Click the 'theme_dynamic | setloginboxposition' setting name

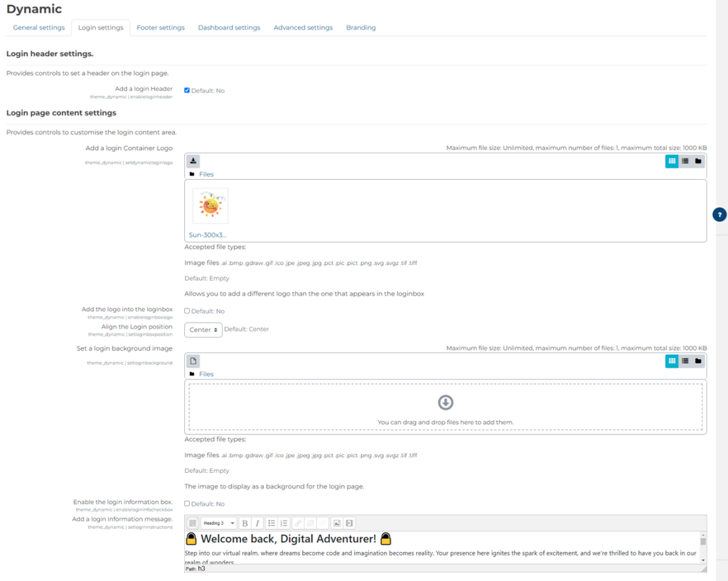pos(131,334)
